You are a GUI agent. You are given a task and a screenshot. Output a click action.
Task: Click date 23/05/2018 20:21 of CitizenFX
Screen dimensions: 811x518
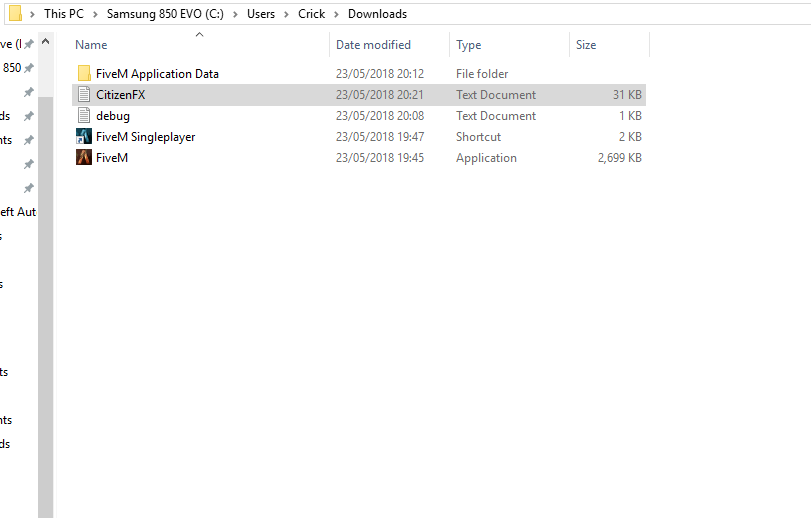click(x=380, y=95)
